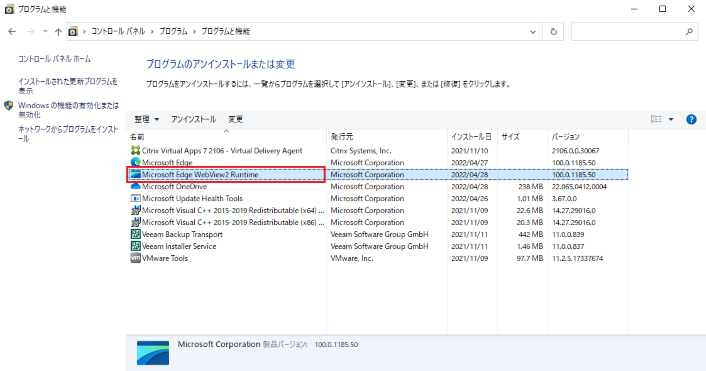Click the Visual C++ Redistributable (x64) icon

135,210
